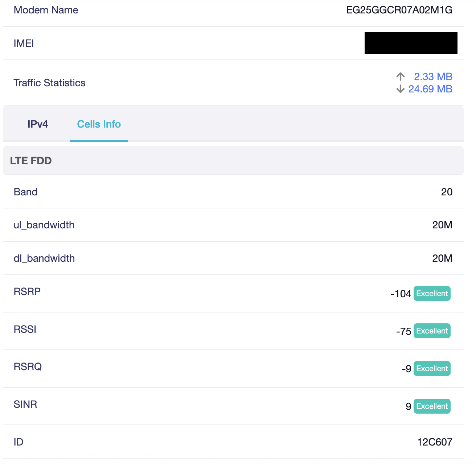This screenshot has height=464, width=476.
Task: Click the ul_bandwidth value 20M
Action: (442, 225)
